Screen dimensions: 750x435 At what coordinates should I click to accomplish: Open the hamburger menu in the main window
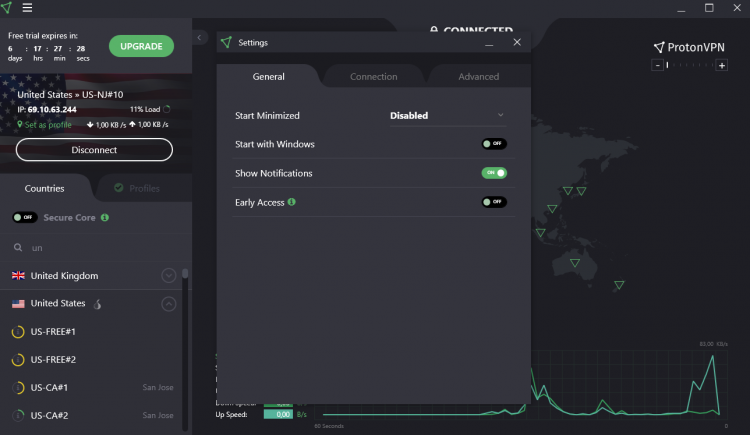tap(27, 8)
